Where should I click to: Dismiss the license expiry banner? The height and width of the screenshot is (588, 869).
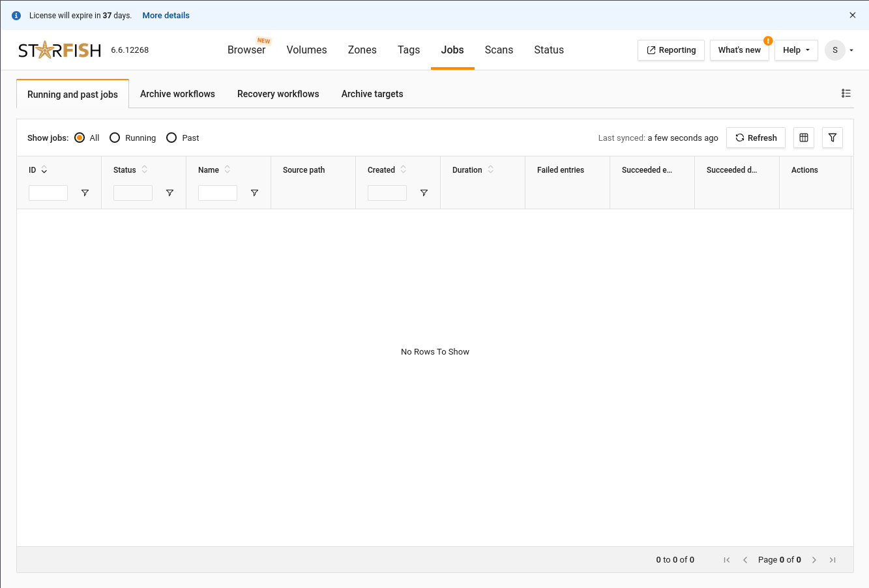[853, 15]
